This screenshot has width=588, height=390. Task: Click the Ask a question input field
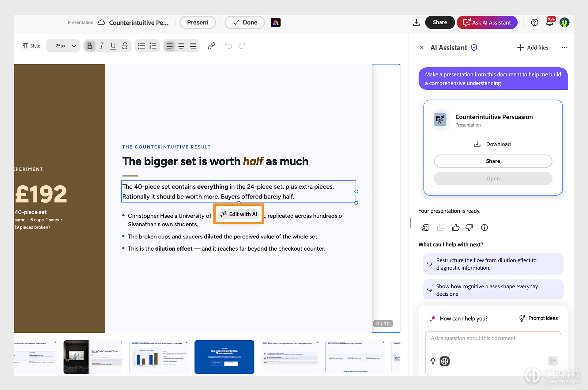pyautogui.click(x=493, y=339)
